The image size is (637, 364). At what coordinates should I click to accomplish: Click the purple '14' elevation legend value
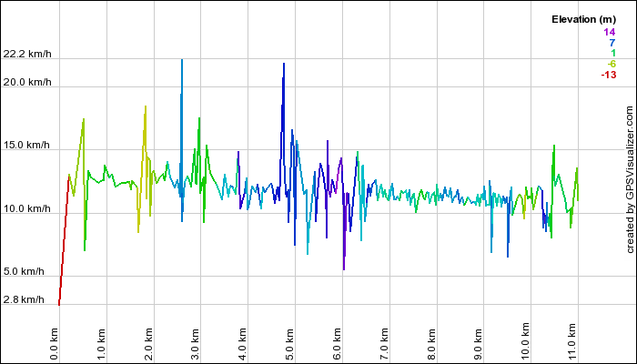[x=610, y=32]
